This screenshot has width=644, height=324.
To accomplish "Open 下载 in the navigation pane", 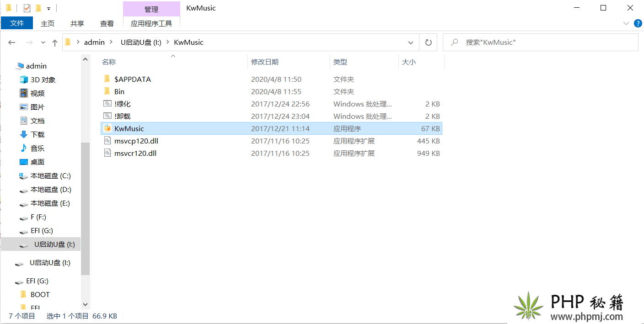I will point(38,134).
